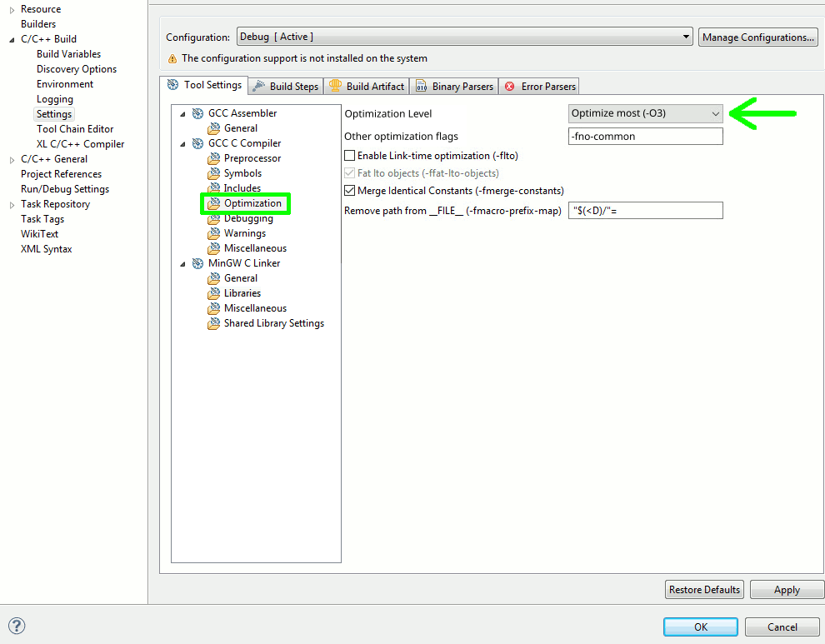Screen dimensions: 825x644
Task: Uncheck Merge Identical Constants option
Action: 350,191
